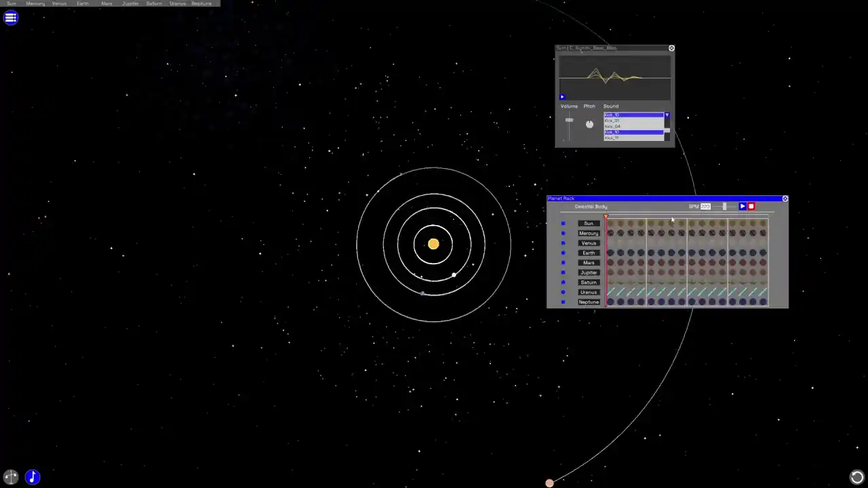Click the yellow Sun in the orbit view
Screen dimensions: 868x488
pyautogui.click(x=433, y=244)
